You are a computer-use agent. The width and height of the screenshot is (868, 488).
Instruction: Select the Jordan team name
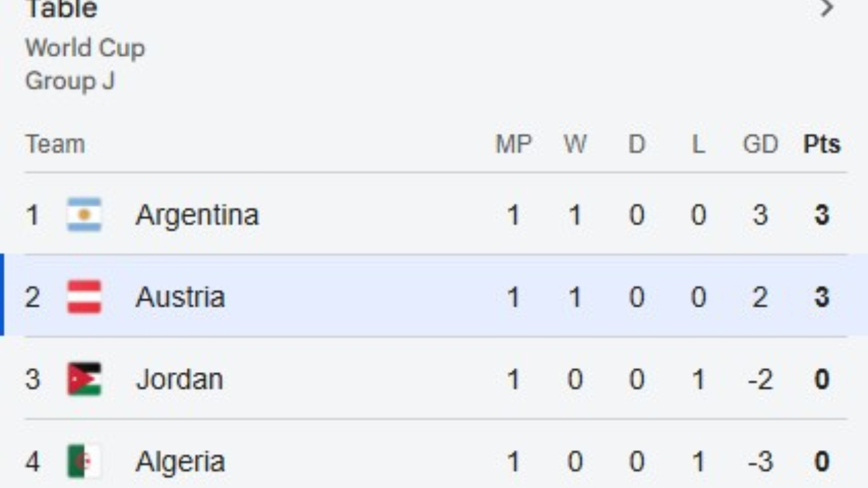pyautogui.click(x=179, y=379)
